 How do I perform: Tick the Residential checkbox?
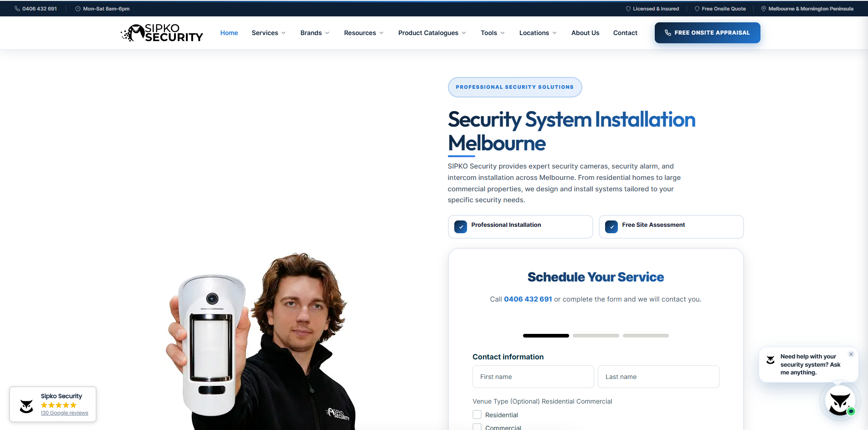pyautogui.click(x=477, y=415)
